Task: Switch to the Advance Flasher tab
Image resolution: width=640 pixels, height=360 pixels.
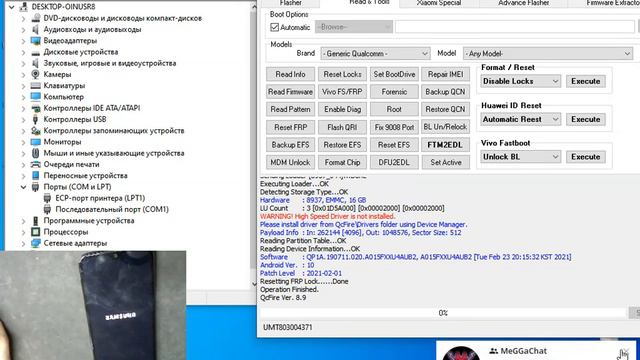Action: pyautogui.click(x=523, y=3)
